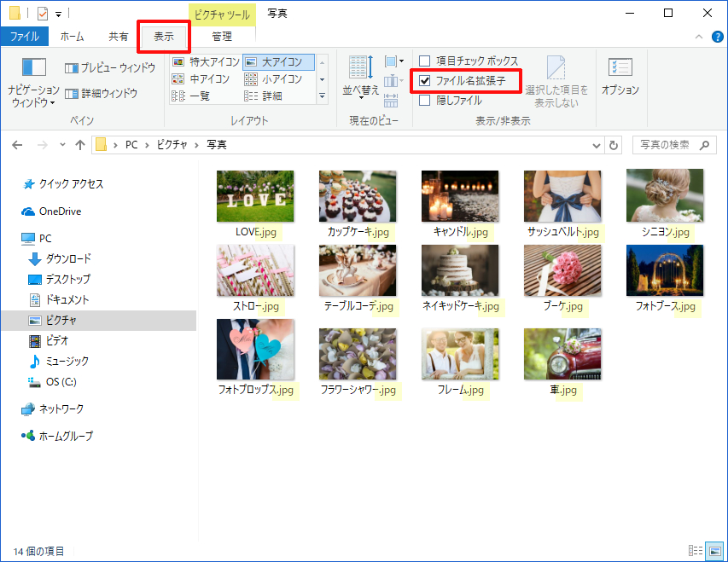This screenshot has height=562, width=728.
Task: Refresh the 写真 folder
Action: tap(614, 145)
